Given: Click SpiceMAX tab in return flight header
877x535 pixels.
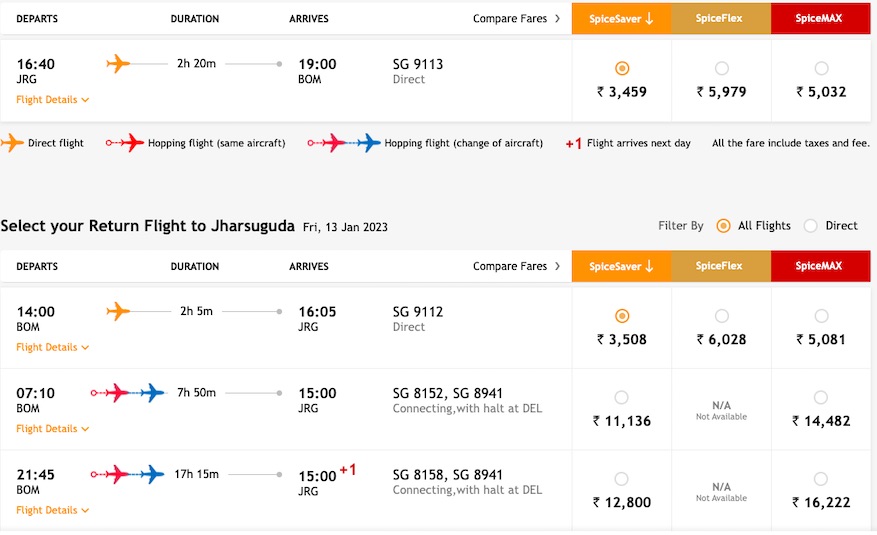Looking at the screenshot, I should 820,266.
